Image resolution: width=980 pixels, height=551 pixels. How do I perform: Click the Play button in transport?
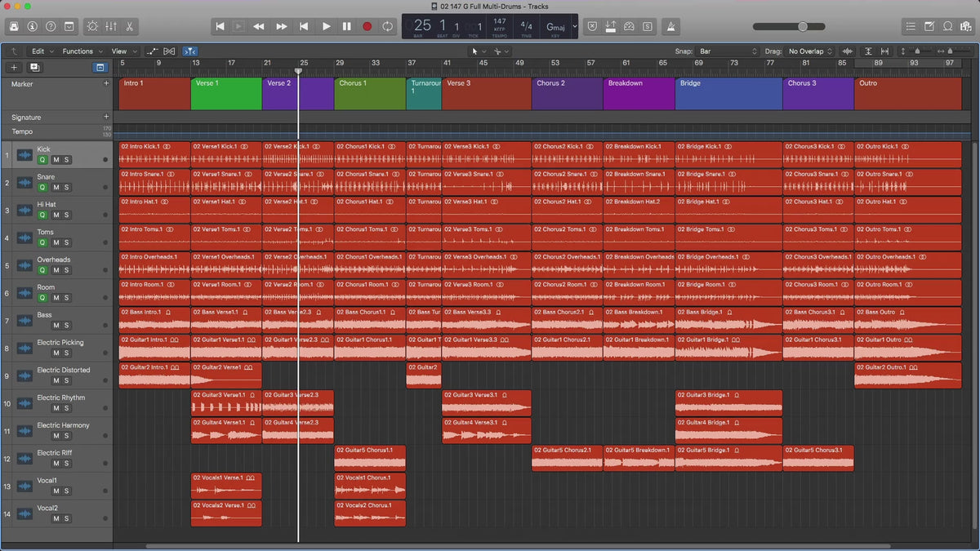326,26
